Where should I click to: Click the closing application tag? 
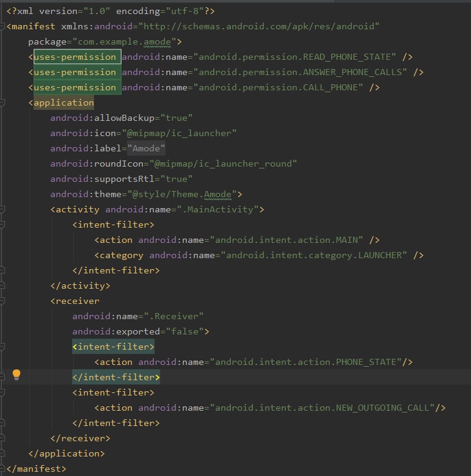67,453
